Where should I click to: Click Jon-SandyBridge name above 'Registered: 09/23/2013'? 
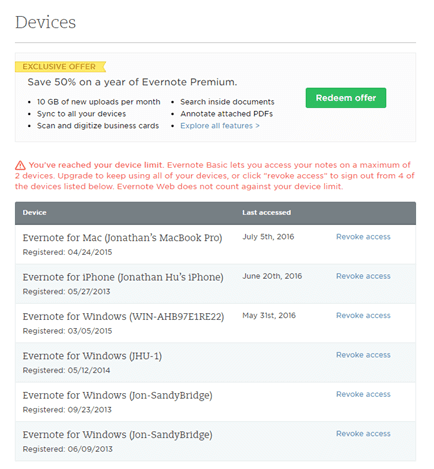point(117,395)
